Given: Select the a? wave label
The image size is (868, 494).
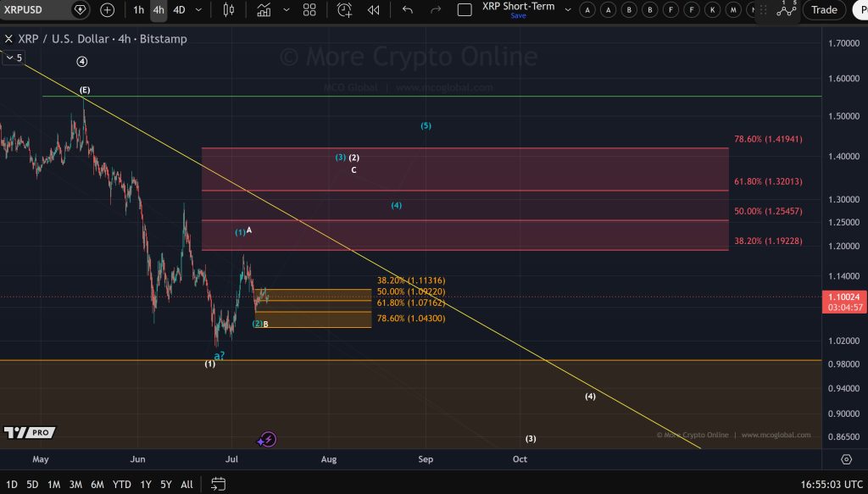Looking at the screenshot, I should pos(220,355).
